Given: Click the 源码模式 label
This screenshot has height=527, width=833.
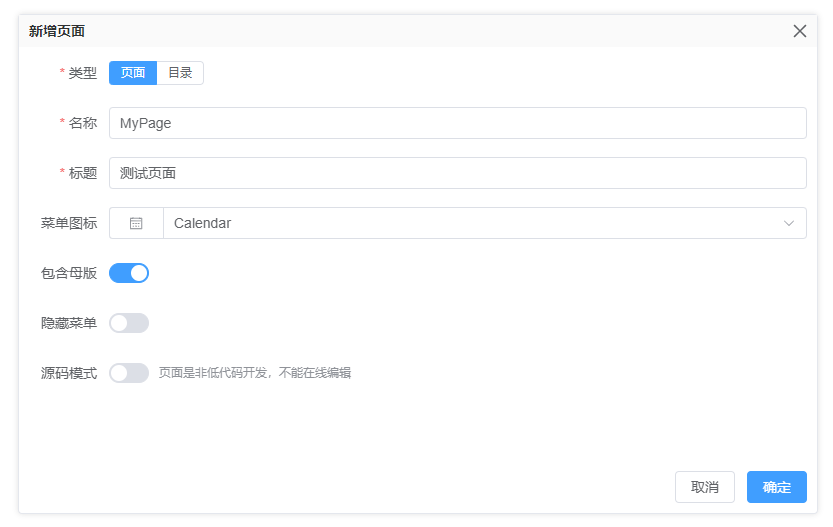Looking at the screenshot, I should click(x=69, y=373).
